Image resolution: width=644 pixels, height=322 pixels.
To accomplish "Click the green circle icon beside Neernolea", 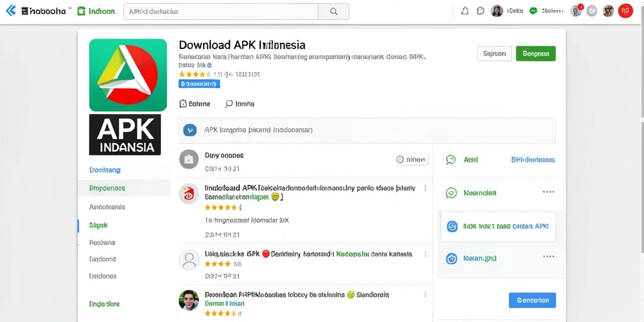I will pos(452,192).
